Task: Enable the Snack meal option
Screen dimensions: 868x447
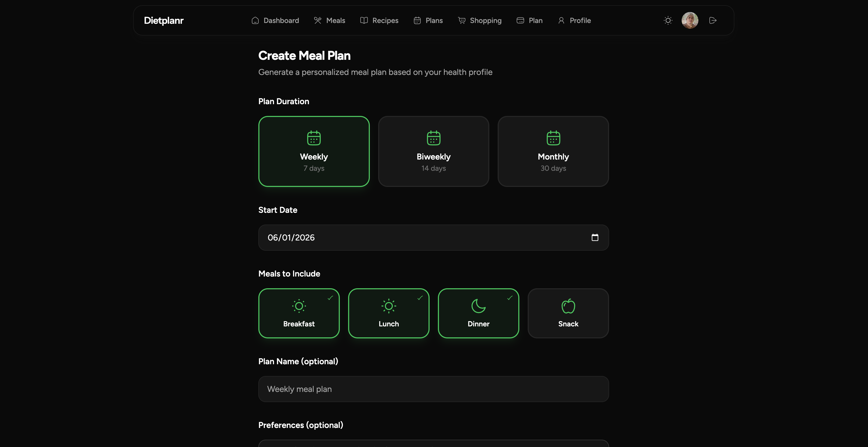Action: point(568,313)
